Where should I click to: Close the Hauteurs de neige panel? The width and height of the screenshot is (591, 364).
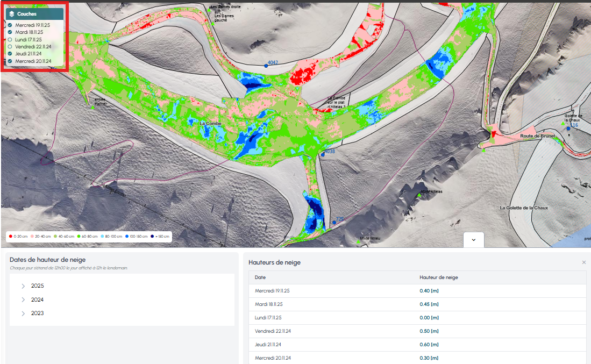[583, 262]
